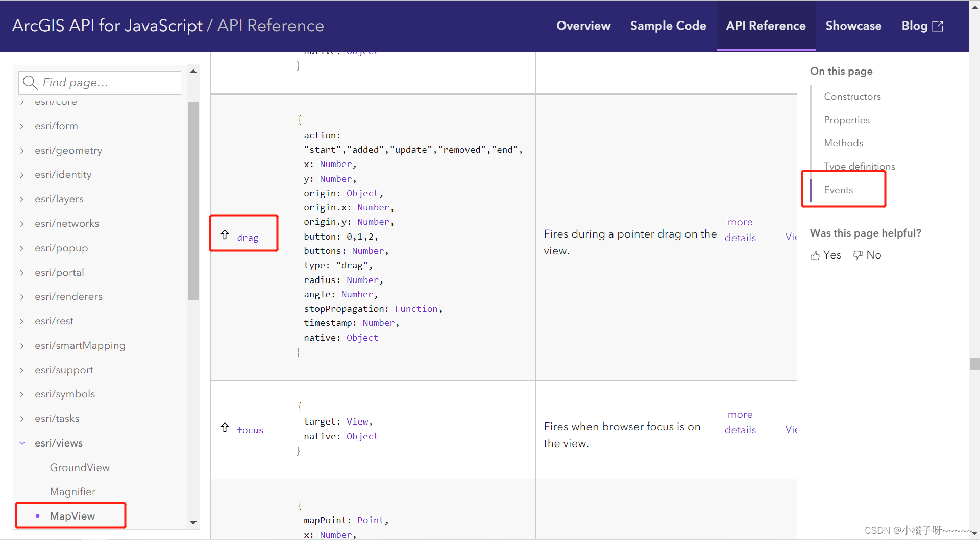Click the search magnifier icon
The height and width of the screenshot is (540, 980).
[x=30, y=82]
